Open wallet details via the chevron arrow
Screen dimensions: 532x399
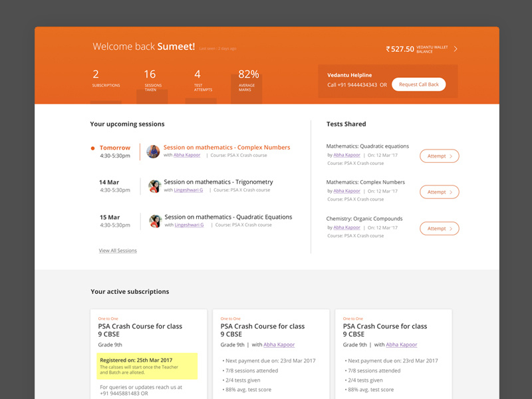pos(455,49)
